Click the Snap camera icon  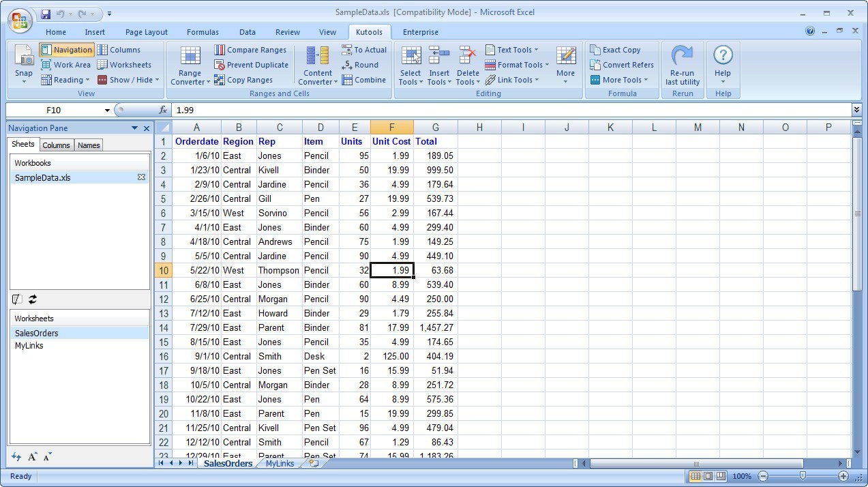[23, 57]
